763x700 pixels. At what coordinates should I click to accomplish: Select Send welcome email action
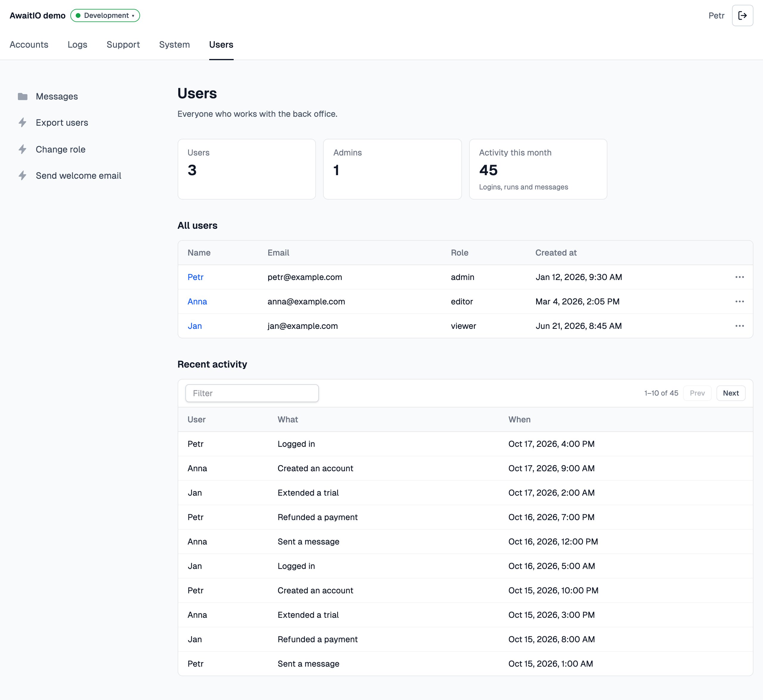click(x=78, y=176)
